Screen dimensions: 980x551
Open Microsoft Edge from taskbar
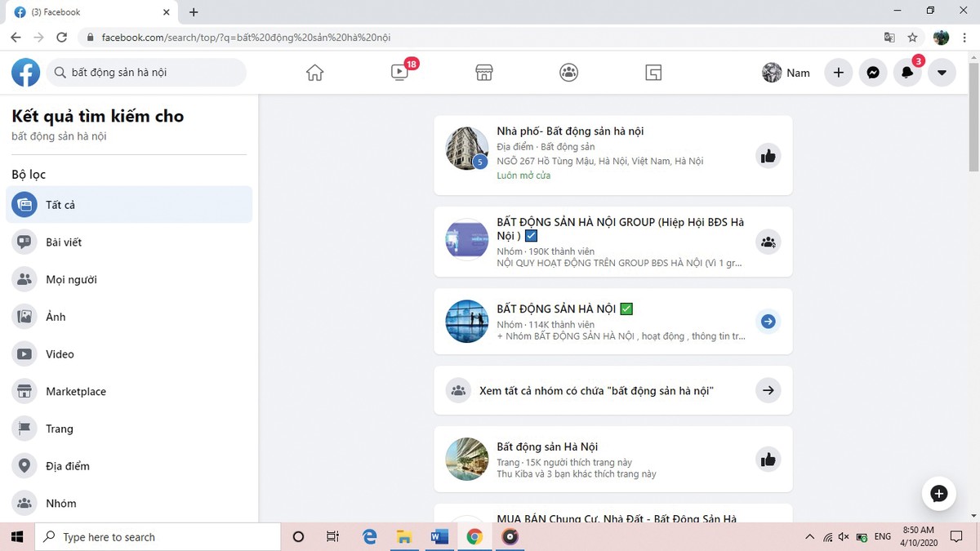pyautogui.click(x=369, y=536)
